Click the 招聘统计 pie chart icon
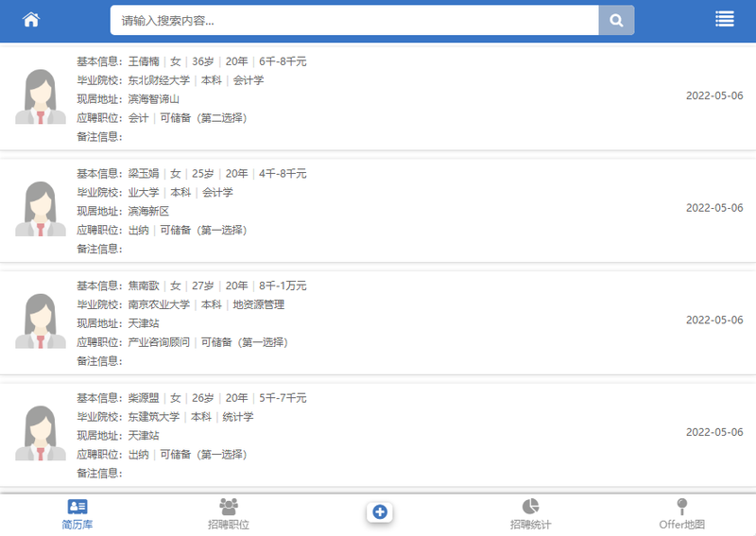The height and width of the screenshot is (536, 756). (530, 507)
